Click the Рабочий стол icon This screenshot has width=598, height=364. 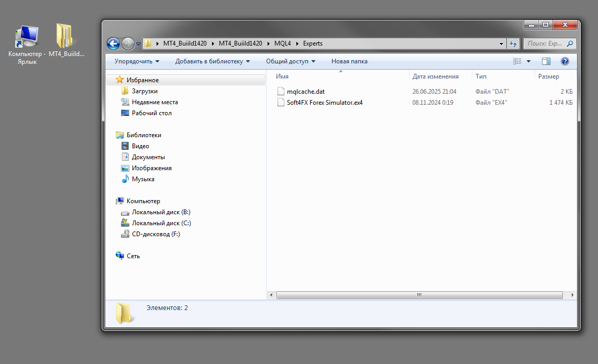pyautogui.click(x=125, y=113)
